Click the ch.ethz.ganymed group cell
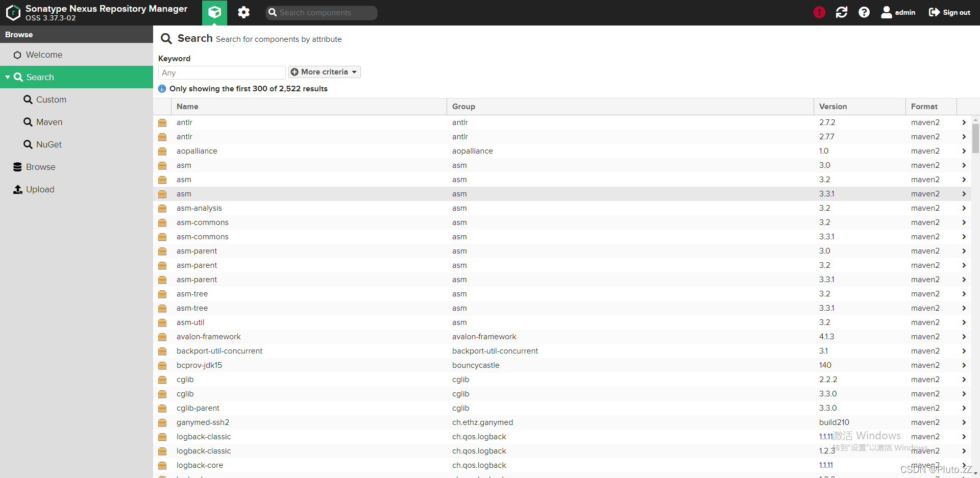The width and height of the screenshot is (980, 478). click(482, 422)
